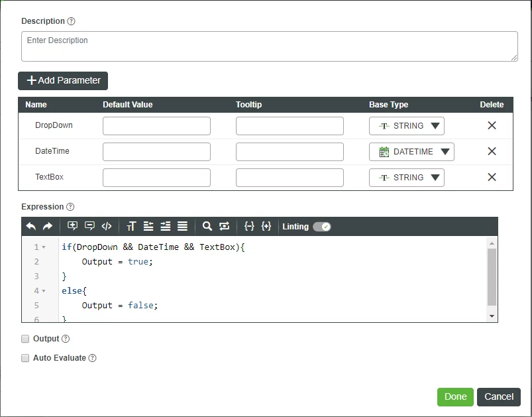
Task: Click the help icon beside Auto Evaluate
Action: 92,358
